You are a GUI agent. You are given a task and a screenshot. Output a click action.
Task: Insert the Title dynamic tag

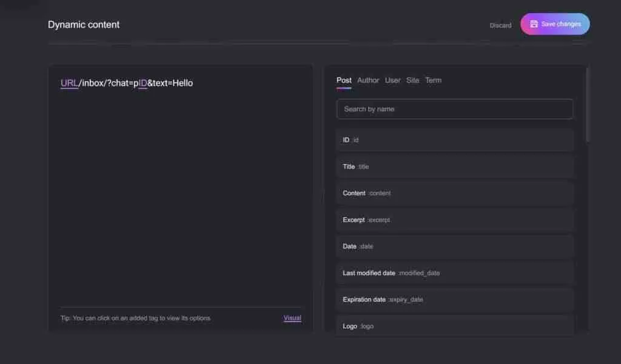(454, 167)
